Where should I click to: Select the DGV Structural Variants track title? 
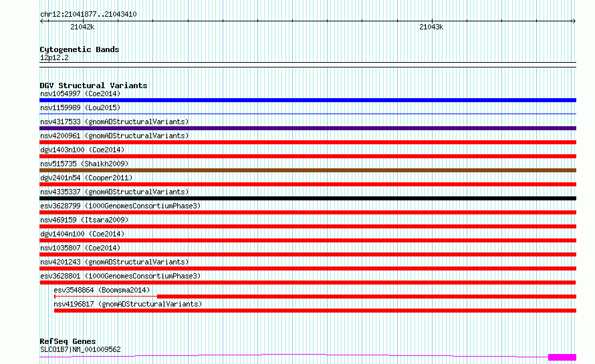click(94, 85)
